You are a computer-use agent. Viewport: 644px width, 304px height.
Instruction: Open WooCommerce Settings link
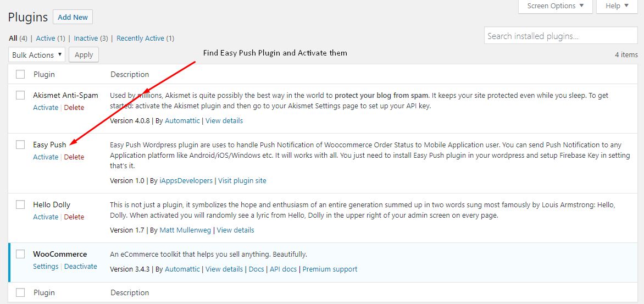46,266
